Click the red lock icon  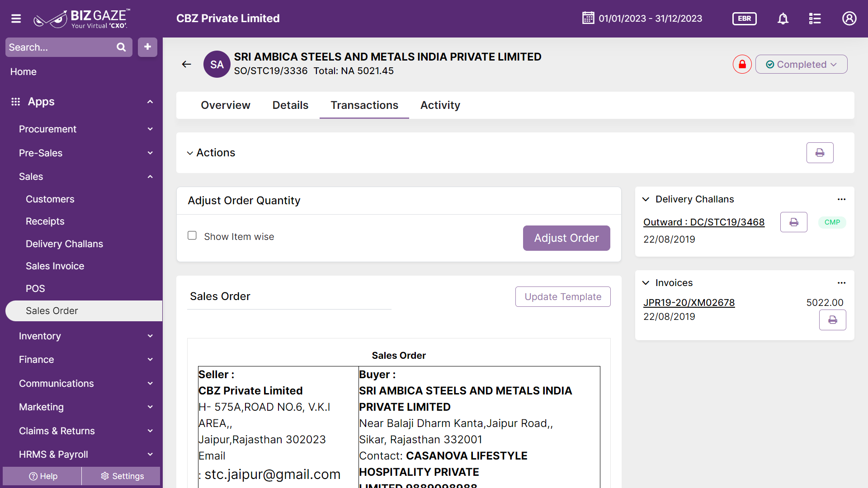(742, 64)
